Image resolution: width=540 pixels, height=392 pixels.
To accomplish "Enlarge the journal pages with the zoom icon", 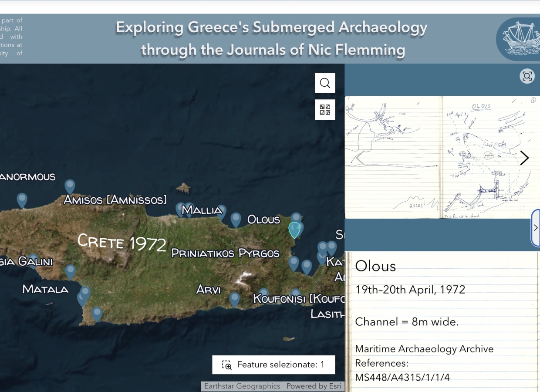I will click(527, 76).
